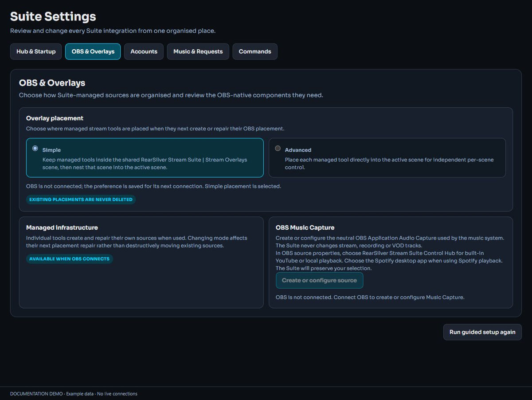Click the 'Available when OBS connects' badge
The width and height of the screenshot is (532, 400).
click(69, 259)
